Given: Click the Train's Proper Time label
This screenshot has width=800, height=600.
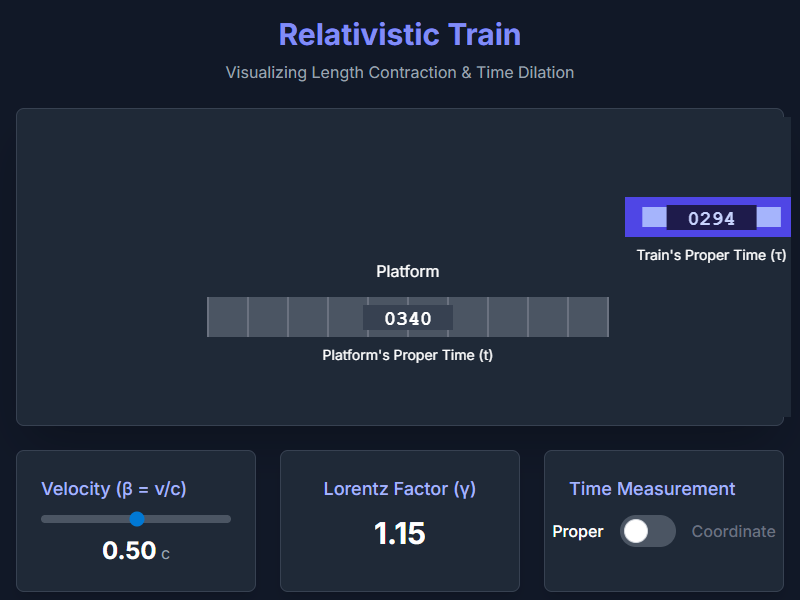Looking at the screenshot, I should tap(708, 255).
